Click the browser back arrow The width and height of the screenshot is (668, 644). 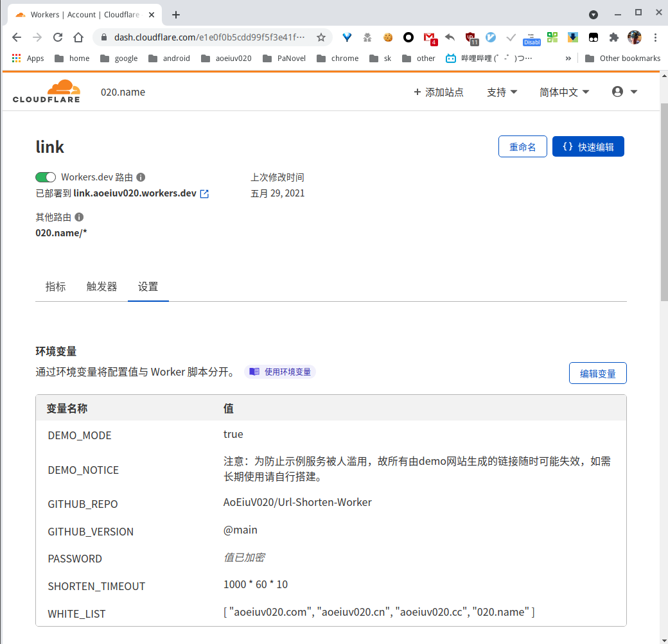(x=17, y=37)
